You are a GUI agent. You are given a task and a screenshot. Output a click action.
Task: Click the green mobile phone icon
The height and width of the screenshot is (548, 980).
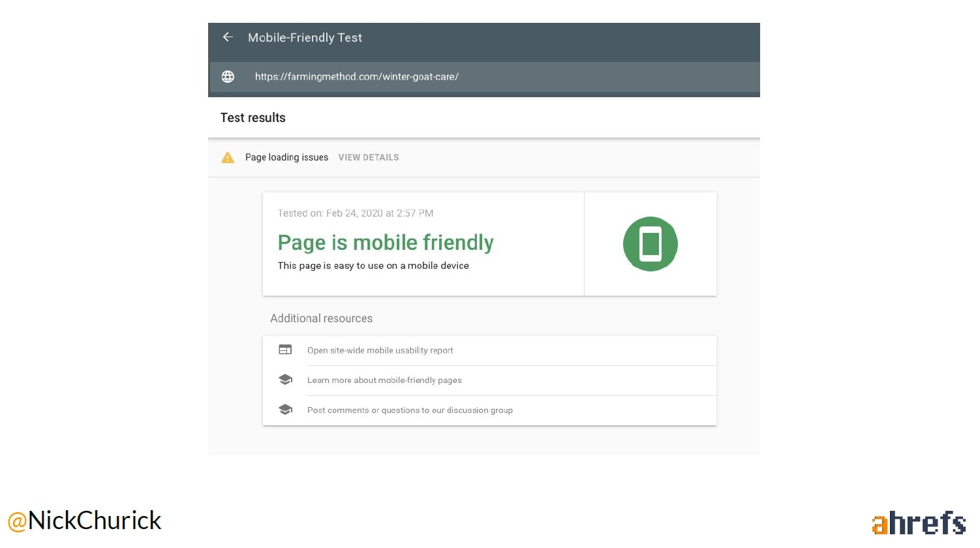point(650,244)
